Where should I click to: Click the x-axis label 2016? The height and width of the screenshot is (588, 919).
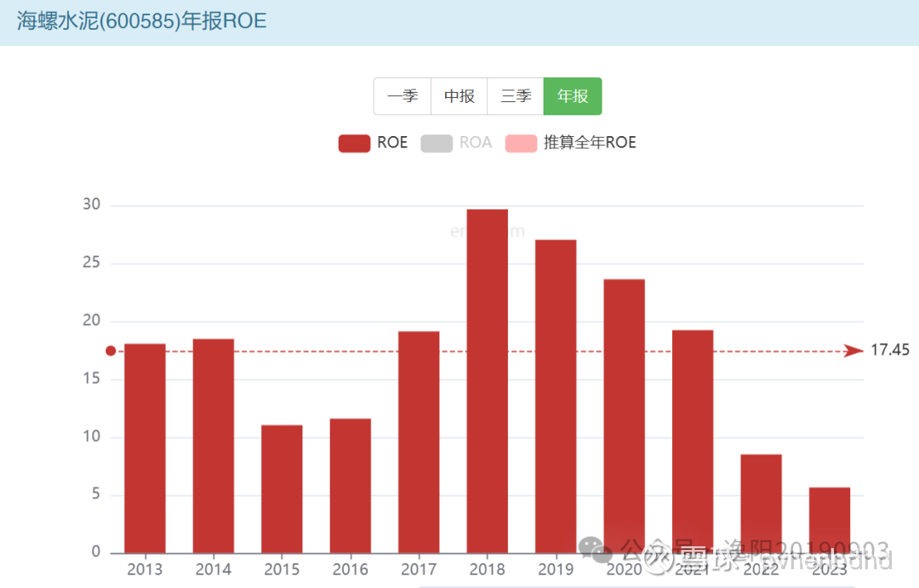tap(351, 569)
